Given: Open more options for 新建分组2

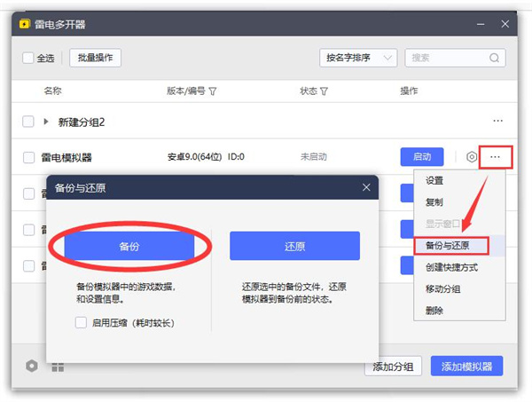Looking at the screenshot, I should coord(497,121).
